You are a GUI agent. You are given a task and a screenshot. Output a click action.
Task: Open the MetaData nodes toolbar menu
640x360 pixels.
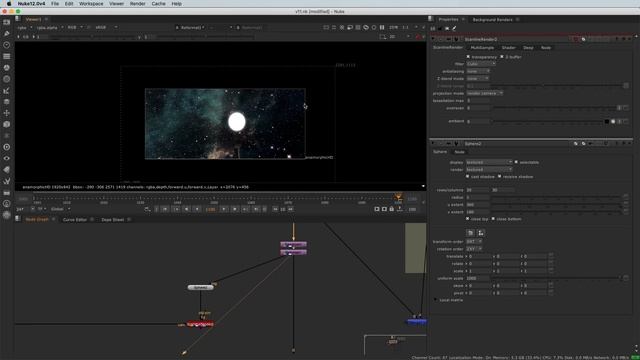click(x=7, y=169)
